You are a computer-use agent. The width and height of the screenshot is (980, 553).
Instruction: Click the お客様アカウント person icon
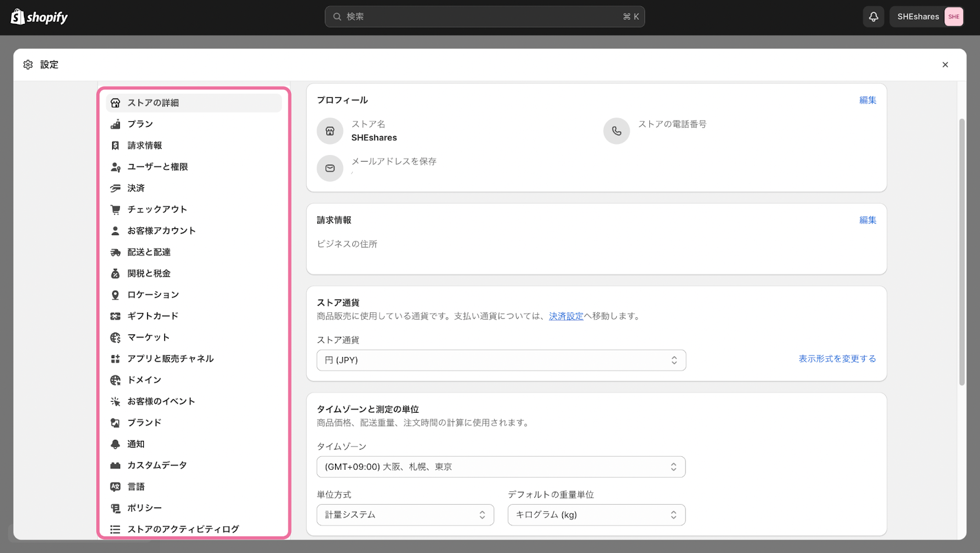115,231
